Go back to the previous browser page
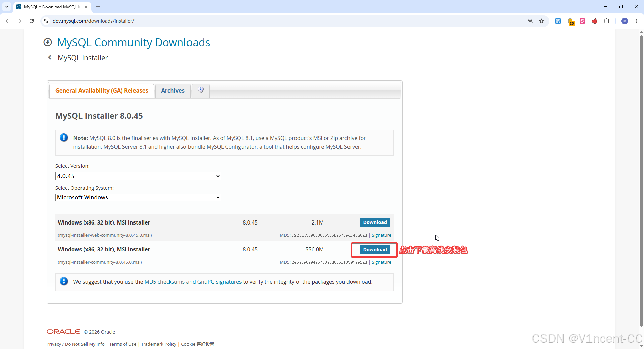Viewport: 644px width, 349px height. point(7,21)
